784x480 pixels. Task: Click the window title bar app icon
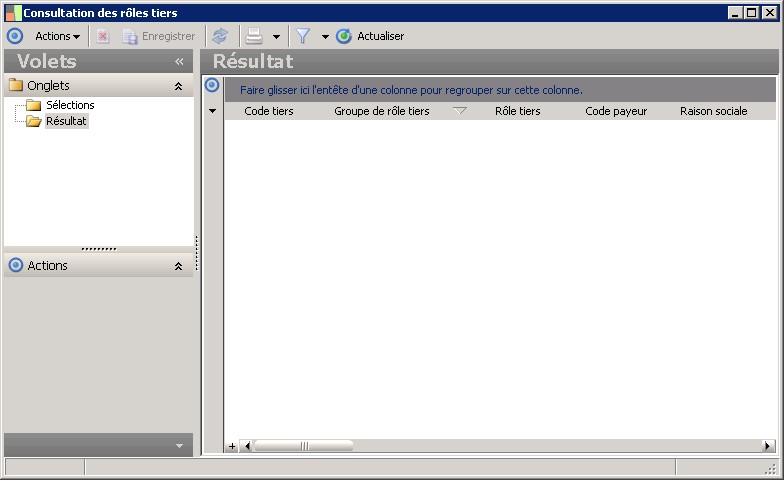tap(14, 13)
